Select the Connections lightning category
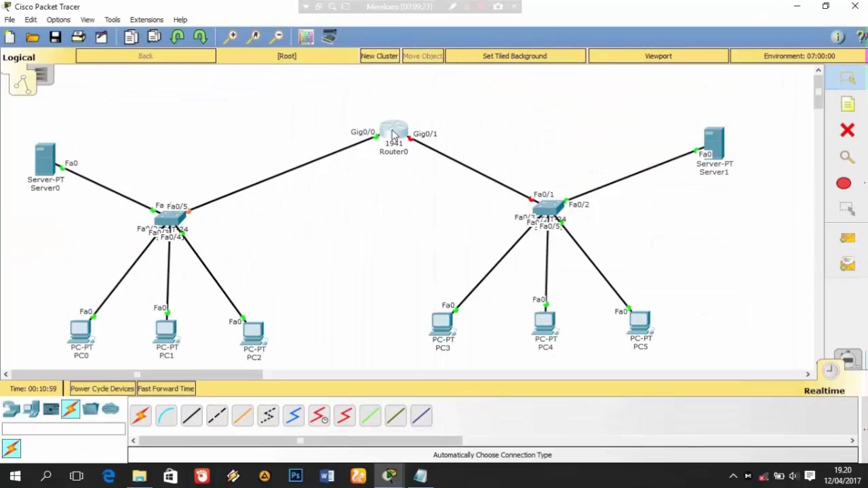Viewport: 868px width, 488px height. tap(71, 409)
